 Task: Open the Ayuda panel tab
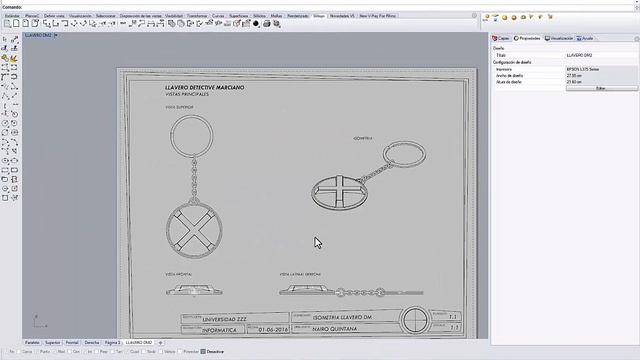coord(585,38)
